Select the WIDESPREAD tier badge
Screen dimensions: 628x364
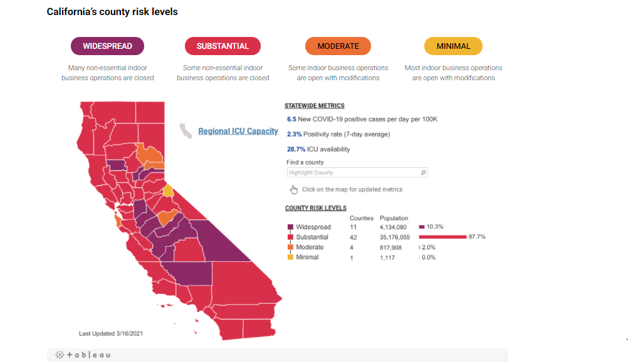point(107,46)
